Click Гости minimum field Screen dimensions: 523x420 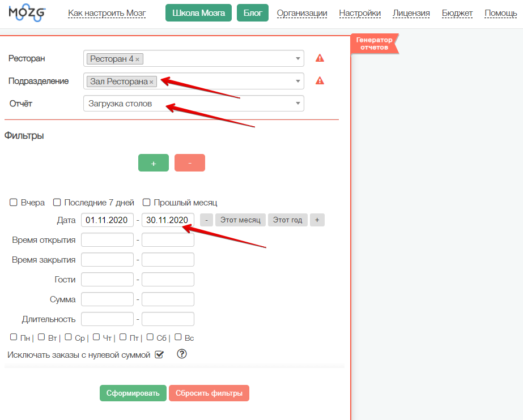(108, 280)
